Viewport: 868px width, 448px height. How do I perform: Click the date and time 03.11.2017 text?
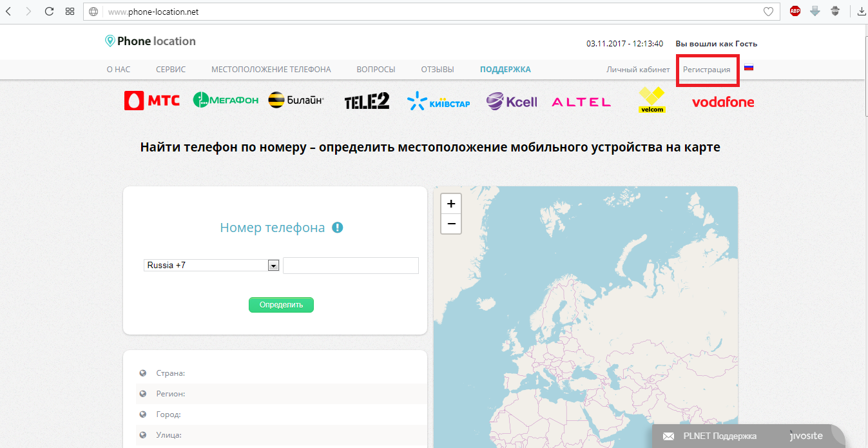[x=624, y=44]
